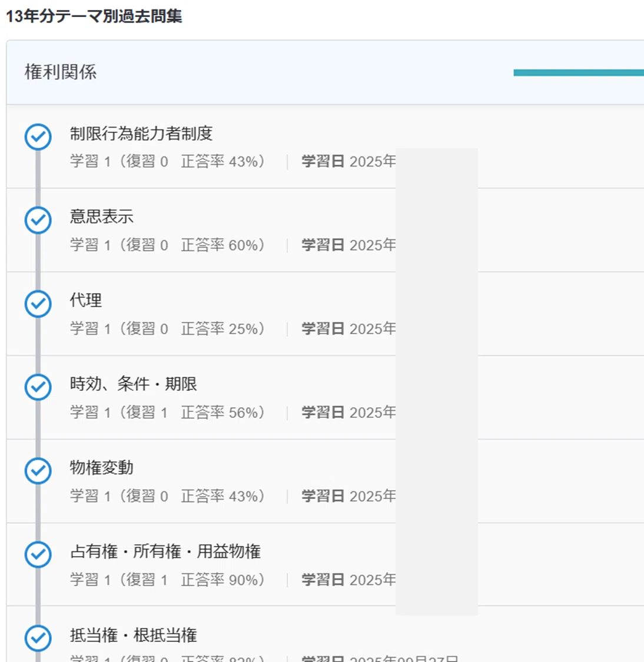Click checkmark icon beside 時効、条件・期限
This screenshot has height=662, width=644.
click(x=38, y=387)
